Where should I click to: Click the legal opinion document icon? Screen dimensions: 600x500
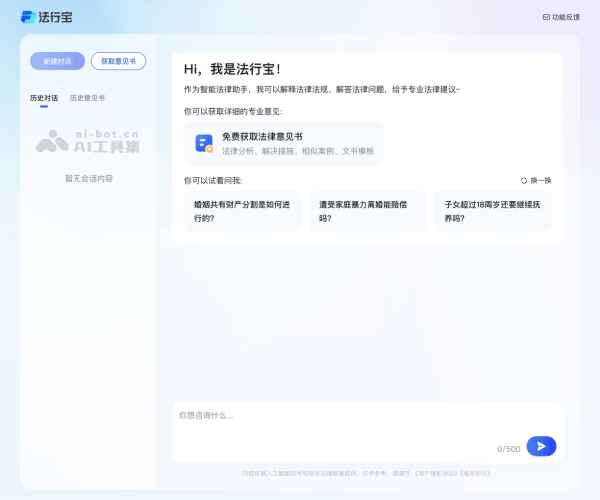[x=204, y=143]
